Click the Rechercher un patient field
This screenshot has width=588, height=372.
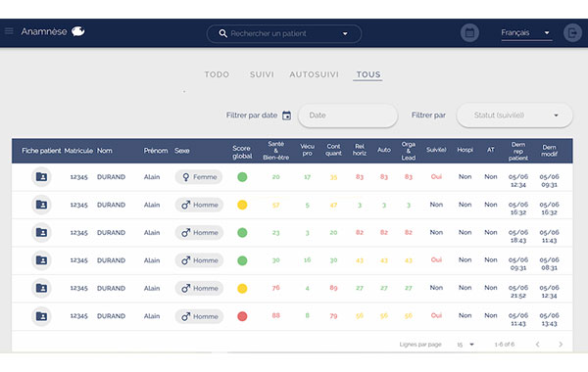tap(284, 33)
